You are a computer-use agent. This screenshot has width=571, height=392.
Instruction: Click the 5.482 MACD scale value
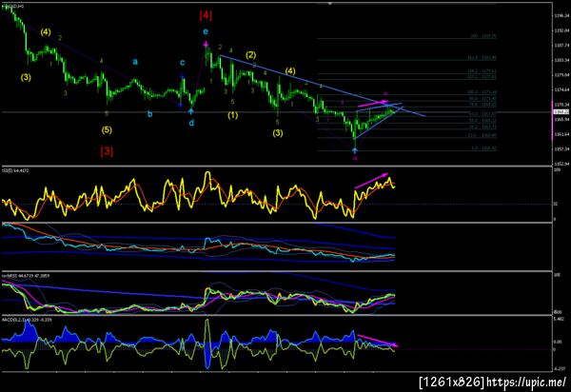click(559, 319)
